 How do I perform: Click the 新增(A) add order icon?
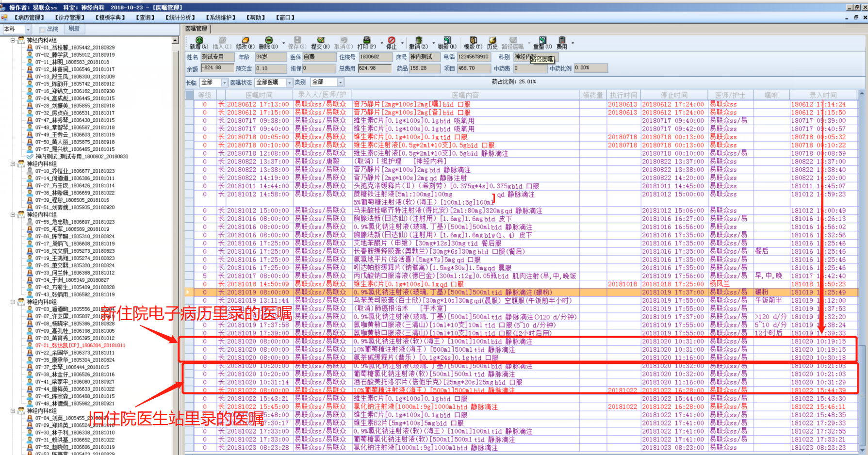199,40
